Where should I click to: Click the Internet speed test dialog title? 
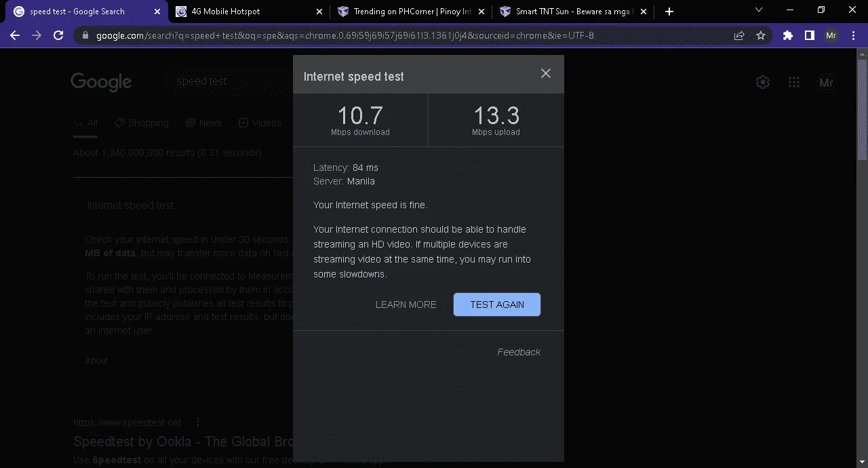pyautogui.click(x=354, y=77)
